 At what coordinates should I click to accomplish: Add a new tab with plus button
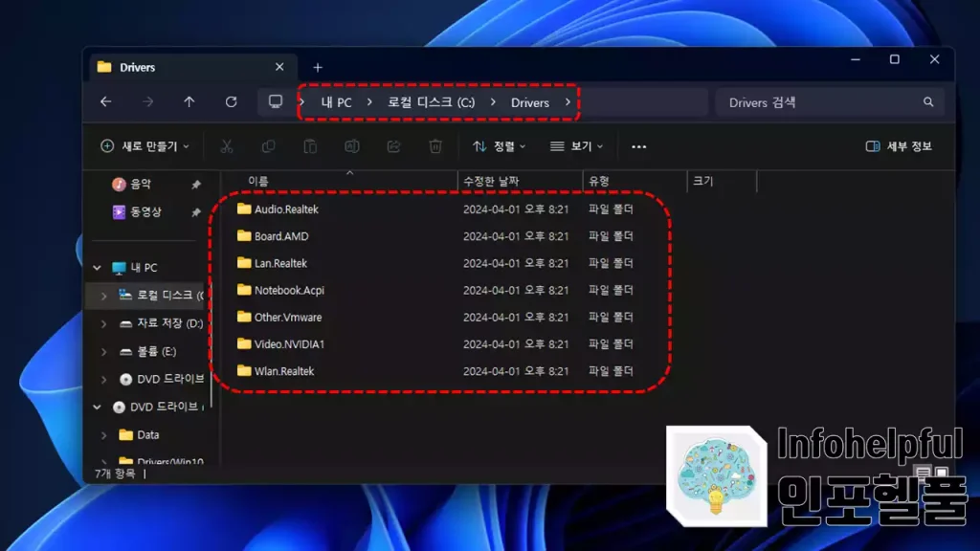[318, 67]
